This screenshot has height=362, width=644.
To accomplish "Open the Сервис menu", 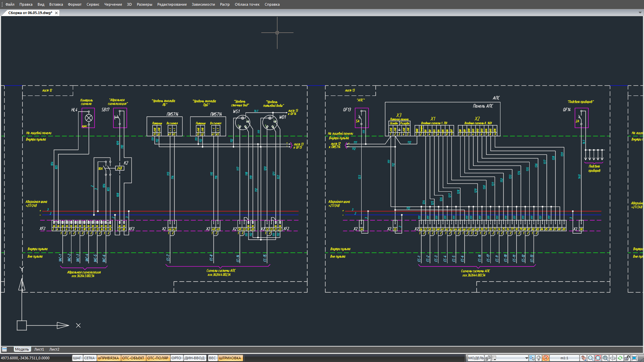I will (x=93, y=4).
